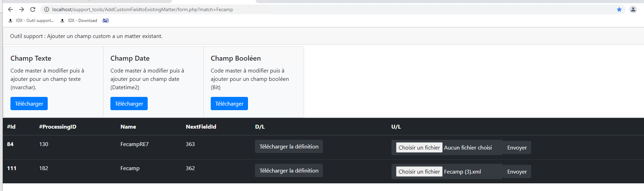The width and height of the screenshot is (644, 191).
Task: Open the IDX - Outil support bookmark
Action: pos(32,21)
